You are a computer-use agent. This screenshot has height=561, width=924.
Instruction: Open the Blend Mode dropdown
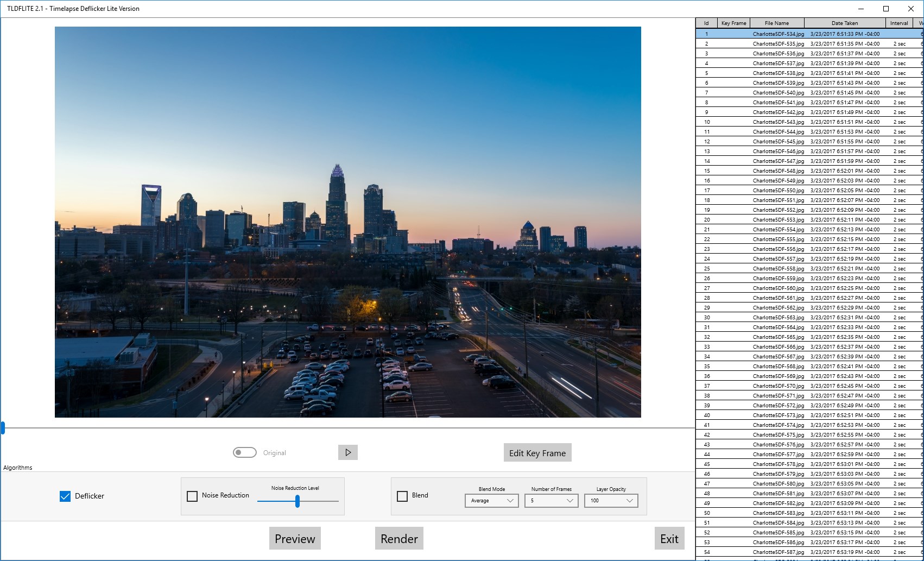[491, 501]
